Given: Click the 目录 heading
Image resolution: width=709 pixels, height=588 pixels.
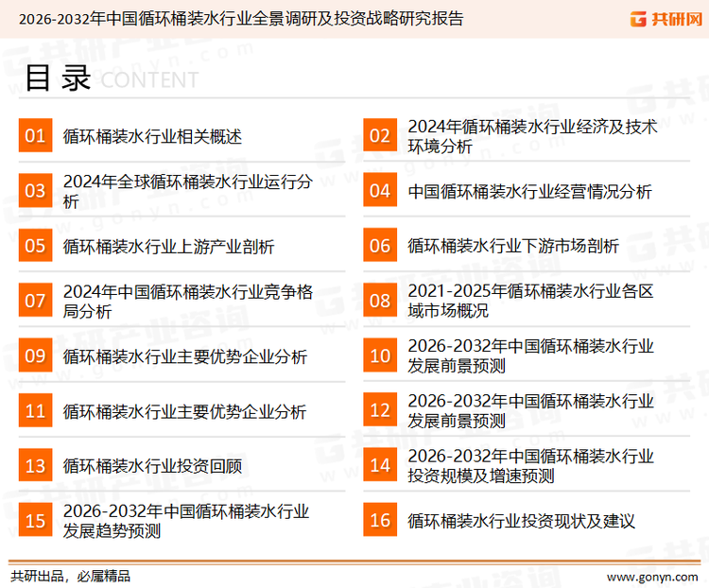Looking at the screenshot, I should [x=58, y=78].
